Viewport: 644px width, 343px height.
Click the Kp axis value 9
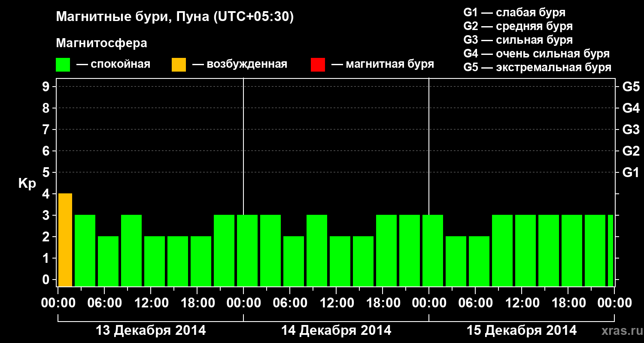tap(47, 87)
